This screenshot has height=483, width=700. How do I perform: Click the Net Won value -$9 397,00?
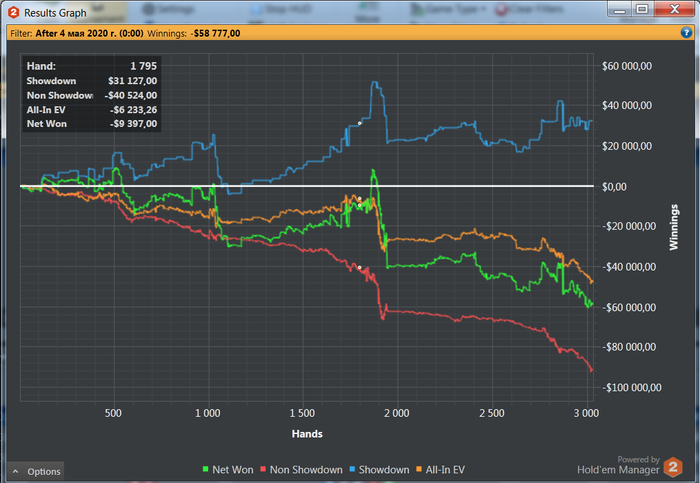coord(133,124)
